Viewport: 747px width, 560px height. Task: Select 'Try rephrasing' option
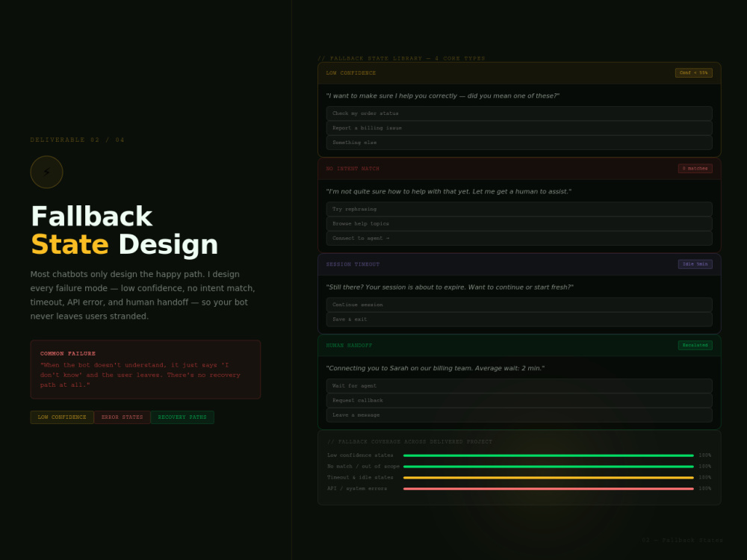[x=519, y=209]
